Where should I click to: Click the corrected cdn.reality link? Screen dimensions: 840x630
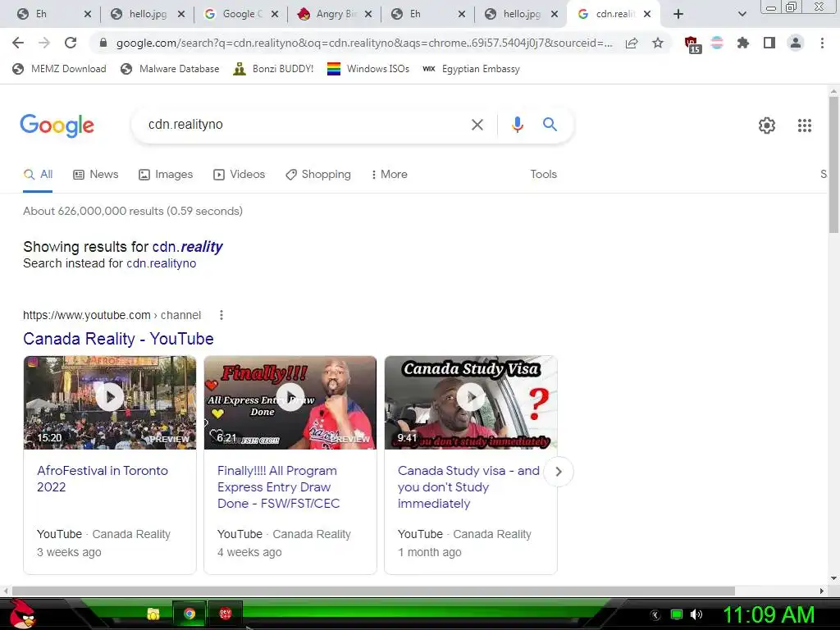pos(188,247)
